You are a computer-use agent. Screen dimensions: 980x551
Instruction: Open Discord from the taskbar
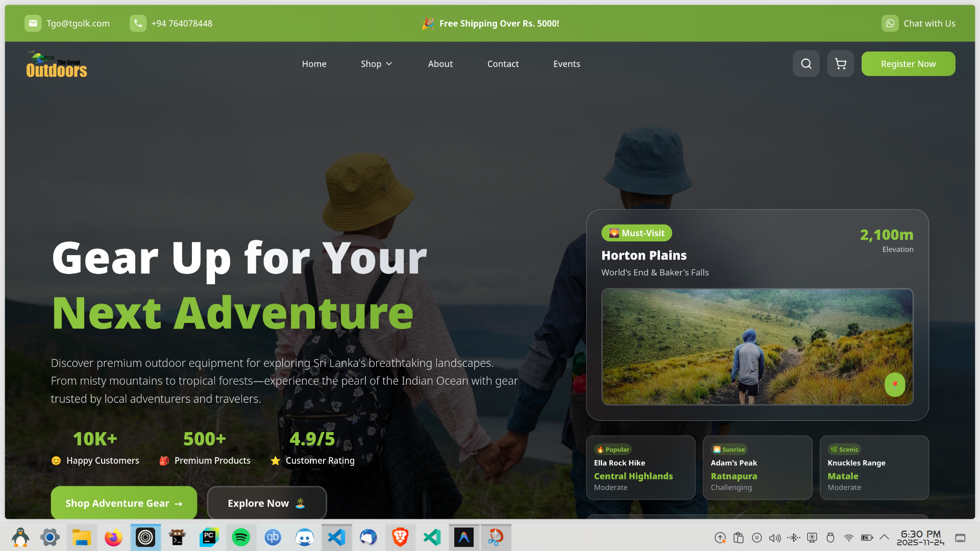tap(305, 537)
